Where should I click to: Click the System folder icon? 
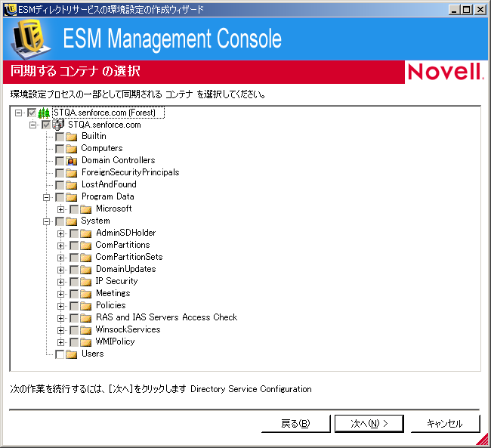coord(72,221)
